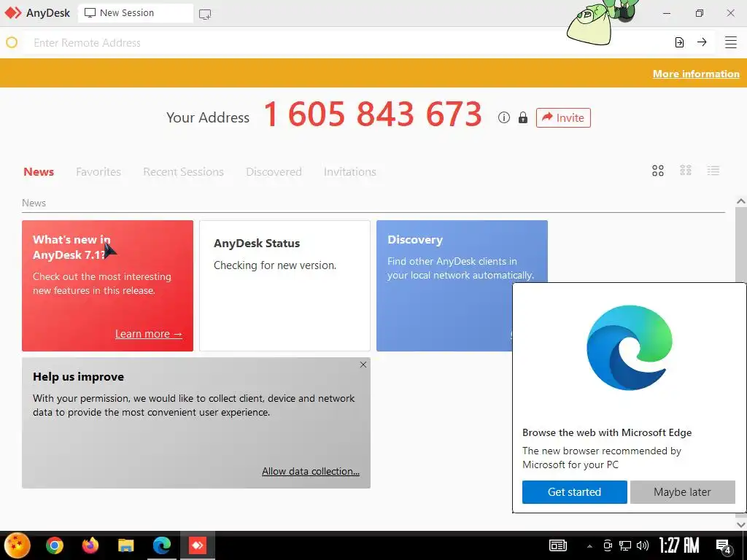Open news and interests taskbar icon
The image size is (747, 560).
click(x=558, y=545)
